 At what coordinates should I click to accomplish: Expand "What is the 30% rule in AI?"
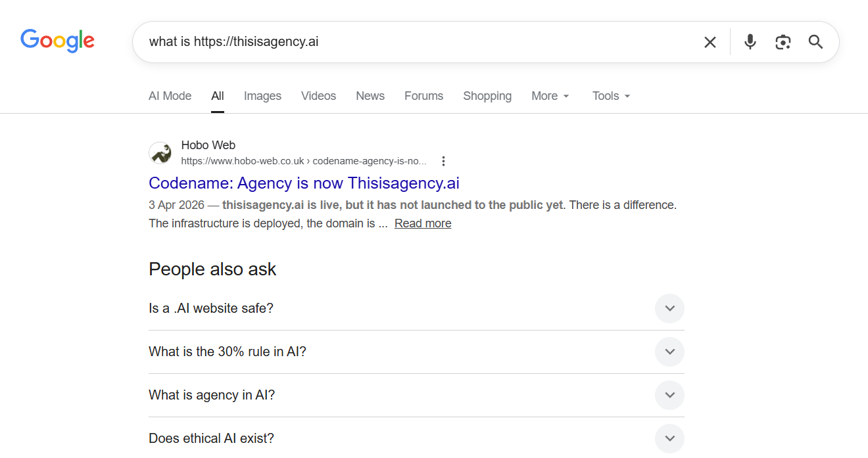coord(669,352)
